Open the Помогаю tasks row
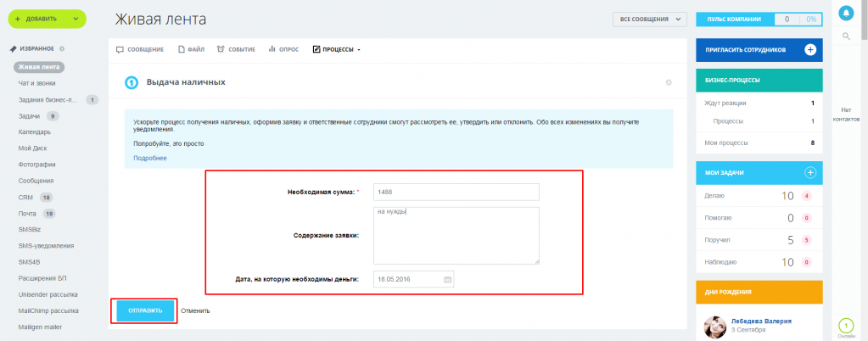This screenshot has height=341, width=868. (x=759, y=218)
